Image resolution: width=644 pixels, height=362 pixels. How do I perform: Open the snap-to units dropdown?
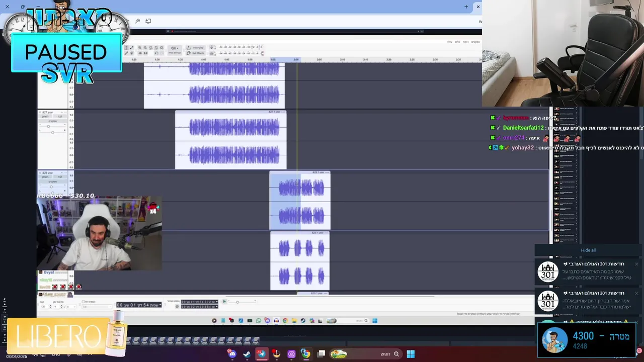click(x=97, y=306)
